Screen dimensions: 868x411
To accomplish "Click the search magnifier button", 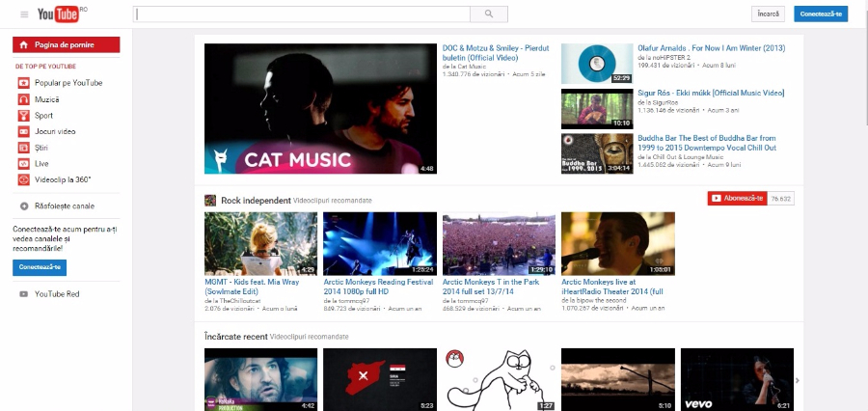I will click(x=489, y=14).
